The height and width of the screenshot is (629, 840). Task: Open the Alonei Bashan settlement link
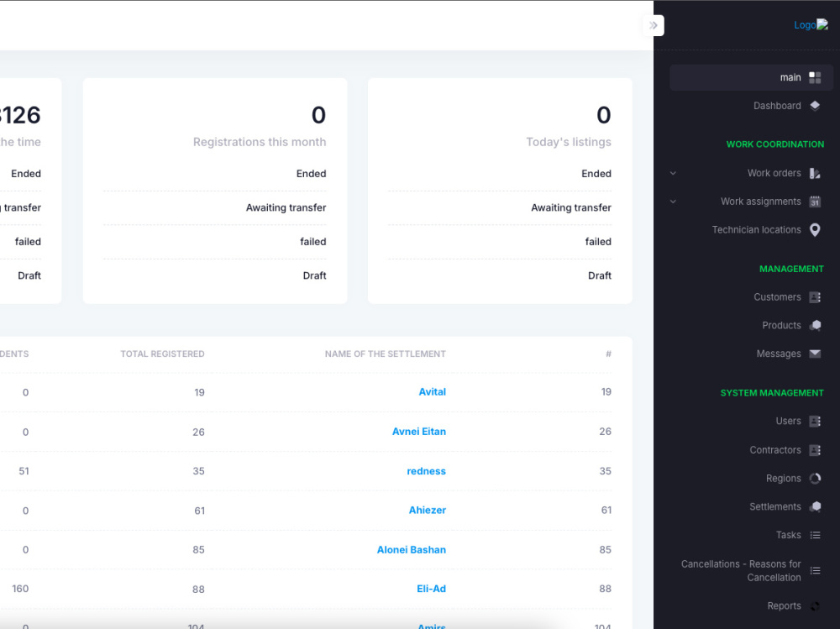click(x=412, y=550)
